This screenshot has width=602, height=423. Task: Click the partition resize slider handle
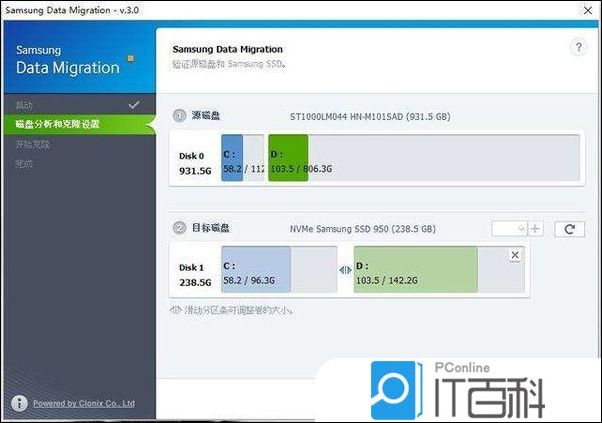(345, 270)
